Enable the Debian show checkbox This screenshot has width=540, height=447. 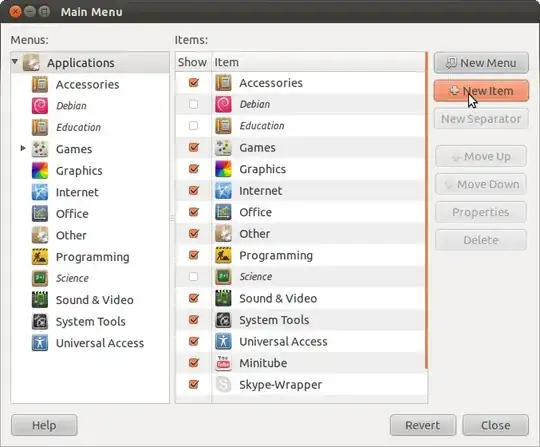[x=194, y=104]
